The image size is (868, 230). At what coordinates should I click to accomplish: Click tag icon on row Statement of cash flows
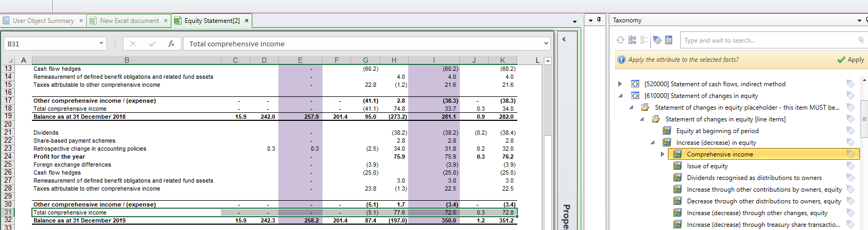(850, 84)
